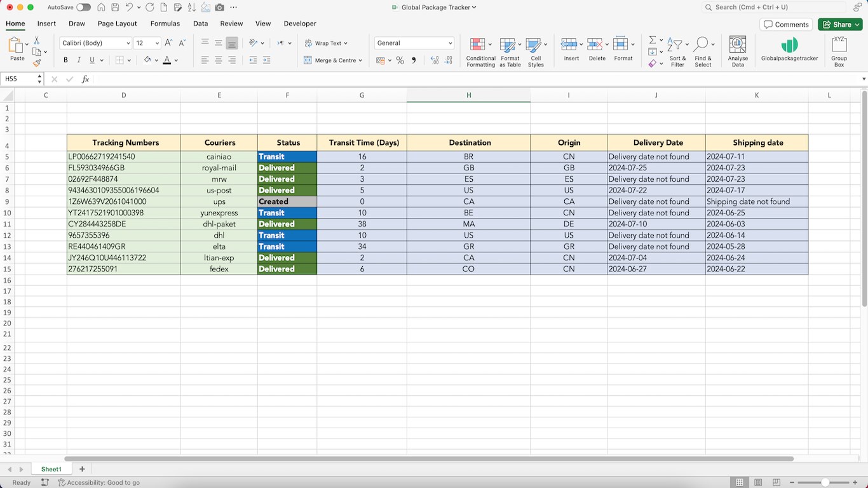Switch to Page Break Preview in status bar
Screen dimensions: 868x488
tap(776, 483)
